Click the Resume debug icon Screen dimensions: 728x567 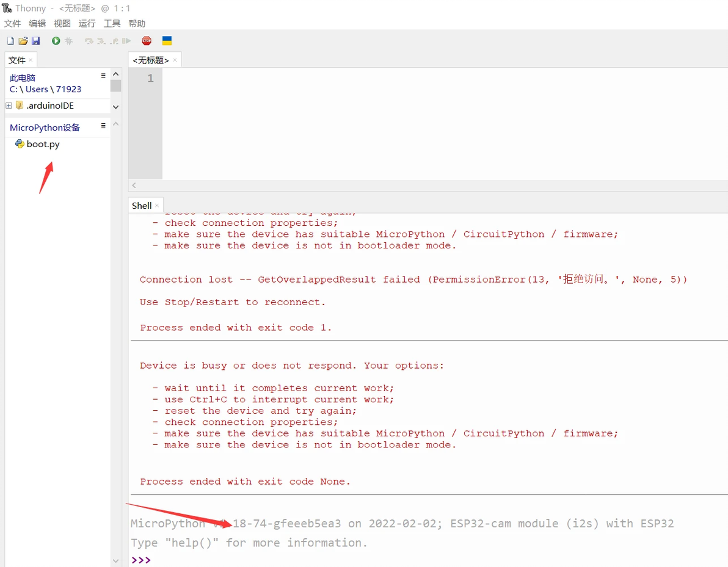tap(126, 41)
